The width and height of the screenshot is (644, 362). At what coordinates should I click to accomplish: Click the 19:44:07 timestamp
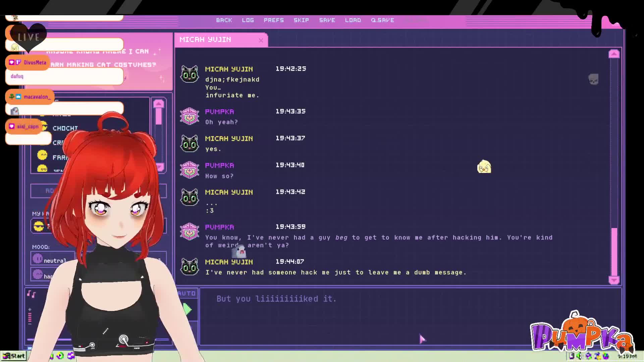[x=290, y=261]
